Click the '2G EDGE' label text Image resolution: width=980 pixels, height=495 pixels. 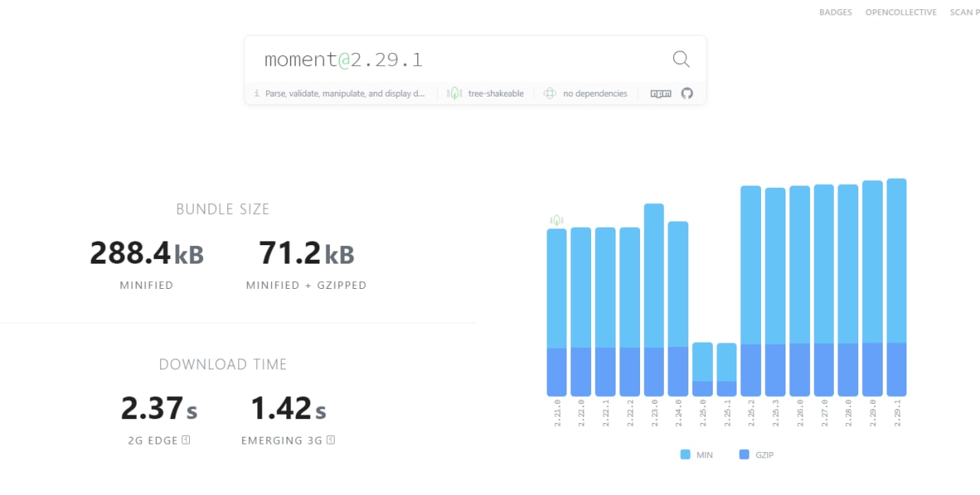tap(153, 441)
